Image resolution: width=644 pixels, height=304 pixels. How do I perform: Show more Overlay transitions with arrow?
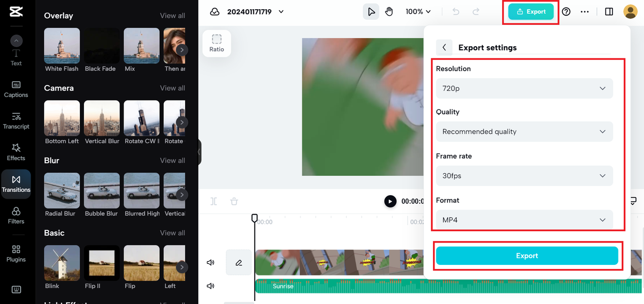(x=182, y=50)
